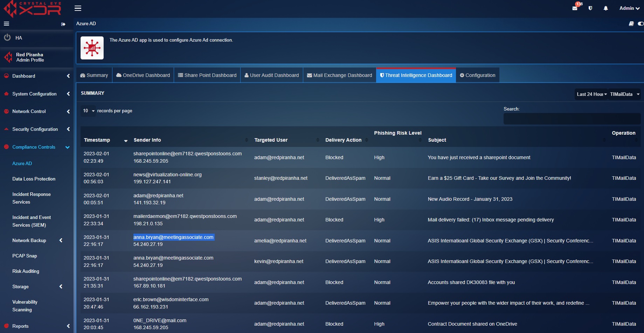Select subject 'Contract Document shared on OneDrive'
Image resolution: width=644 pixels, height=333 pixels.
472,324
